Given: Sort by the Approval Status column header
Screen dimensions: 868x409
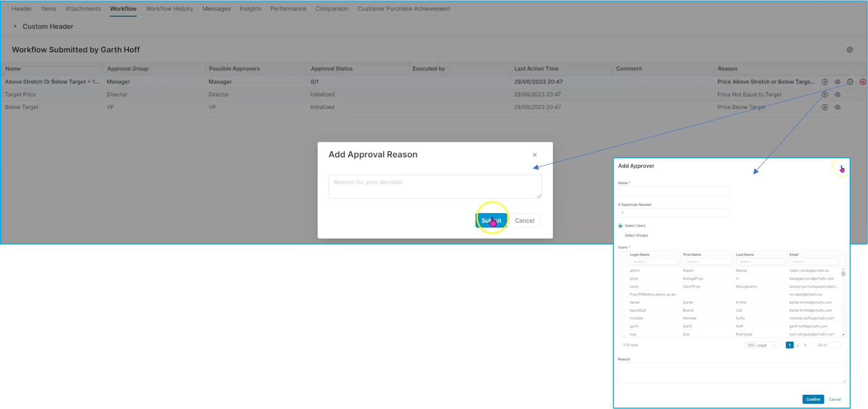Looking at the screenshot, I should (332, 69).
